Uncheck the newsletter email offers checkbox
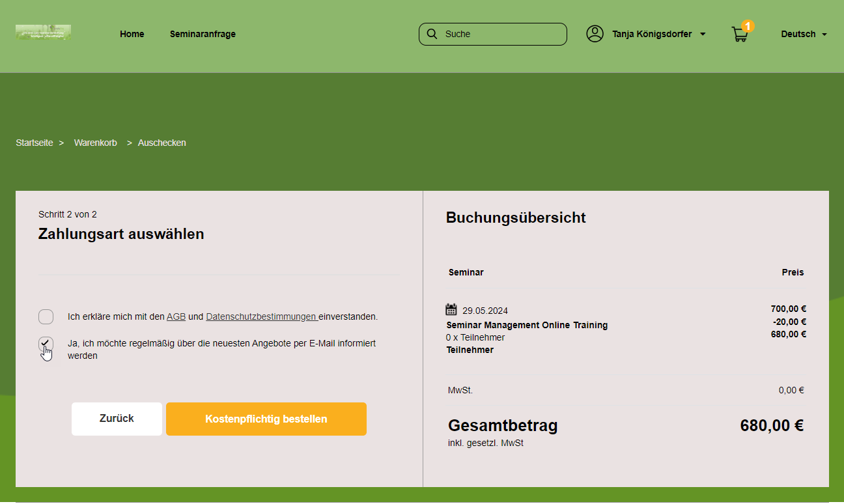 click(x=46, y=344)
